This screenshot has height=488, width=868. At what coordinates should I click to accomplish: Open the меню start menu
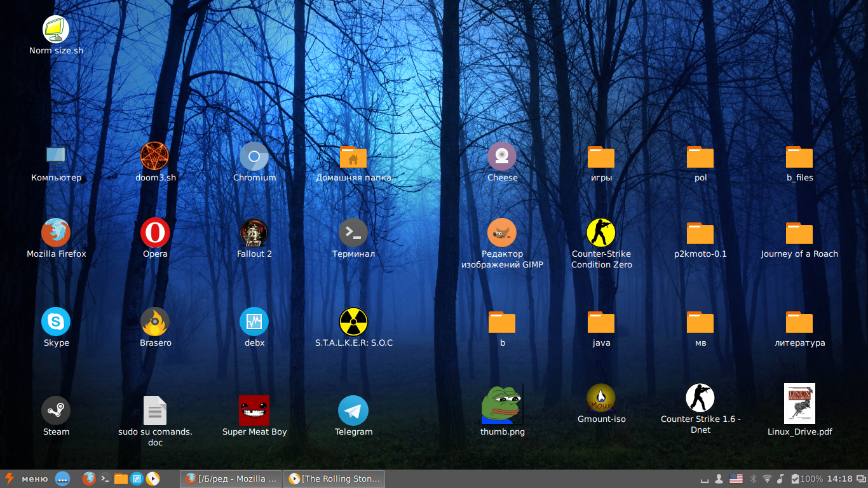tap(27, 478)
